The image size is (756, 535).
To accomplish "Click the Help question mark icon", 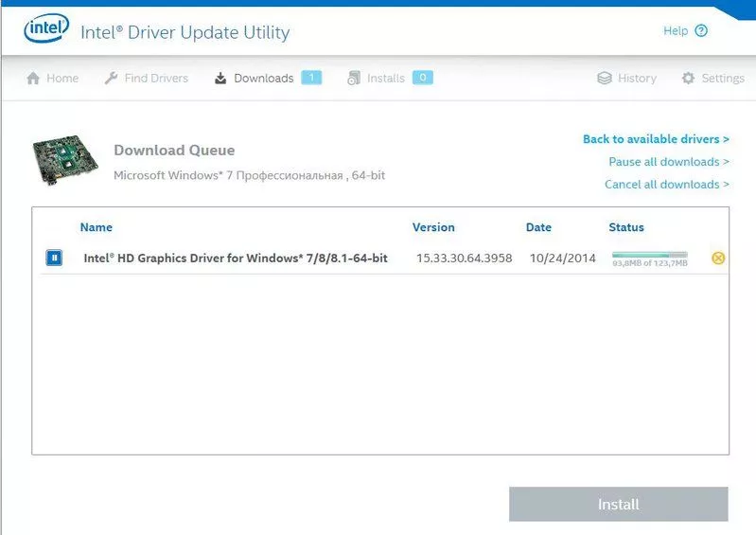I will coord(701,31).
